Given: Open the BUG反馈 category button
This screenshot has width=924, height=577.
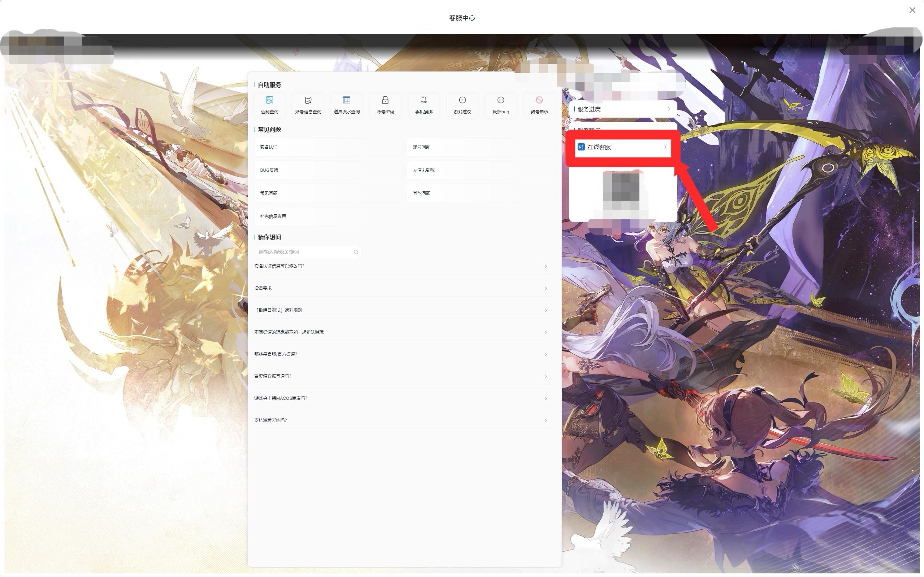Looking at the screenshot, I should pyautogui.click(x=327, y=170).
